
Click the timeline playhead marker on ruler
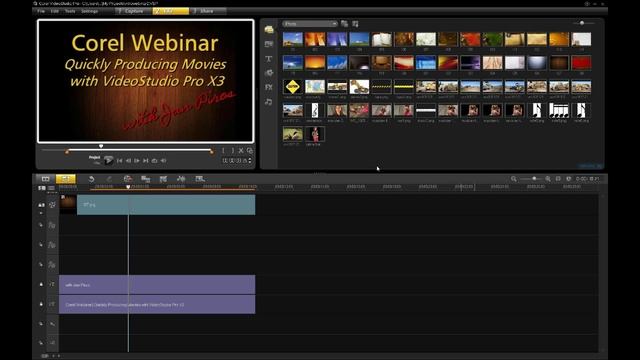point(128,187)
